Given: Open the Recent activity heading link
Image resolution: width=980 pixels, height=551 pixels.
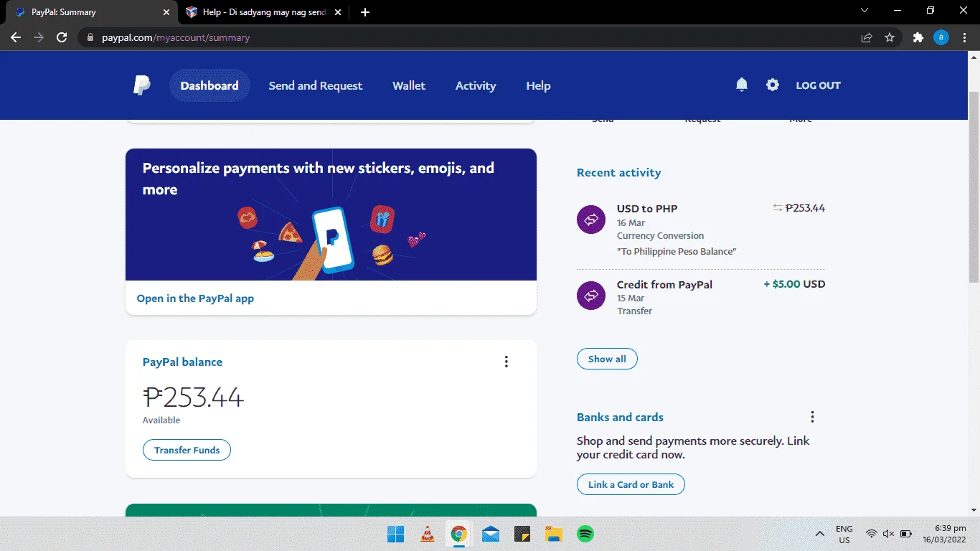Looking at the screenshot, I should point(618,172).
